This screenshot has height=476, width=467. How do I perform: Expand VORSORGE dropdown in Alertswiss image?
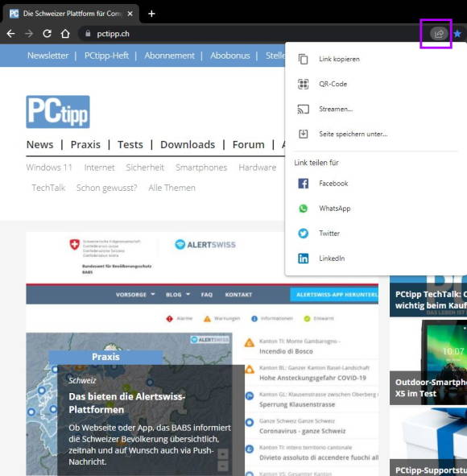pos(135,295)
